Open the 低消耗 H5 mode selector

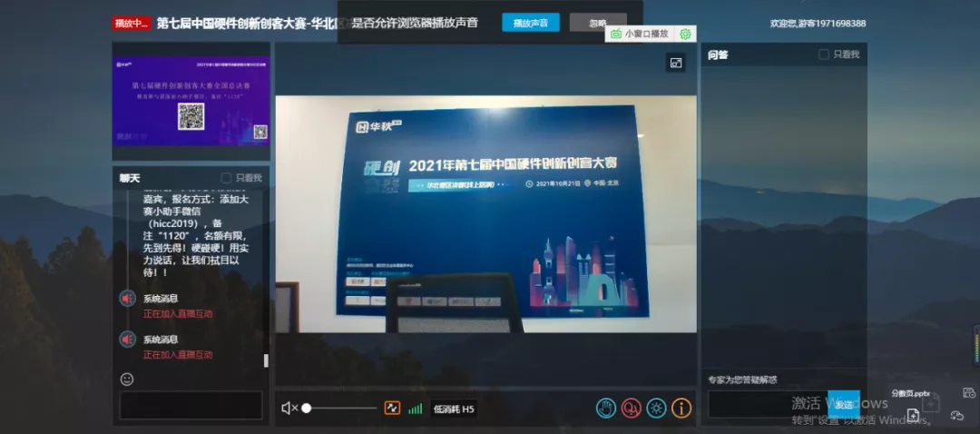tap(454, 409)
